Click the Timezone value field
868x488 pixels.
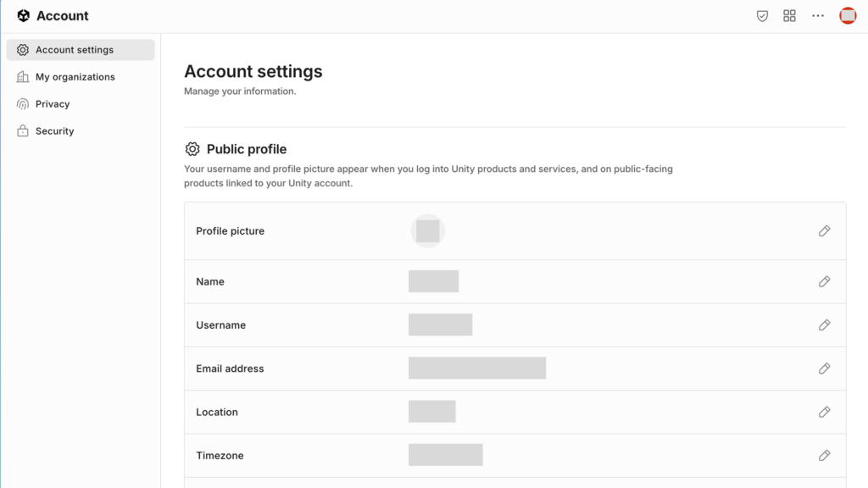pos(445,456)
